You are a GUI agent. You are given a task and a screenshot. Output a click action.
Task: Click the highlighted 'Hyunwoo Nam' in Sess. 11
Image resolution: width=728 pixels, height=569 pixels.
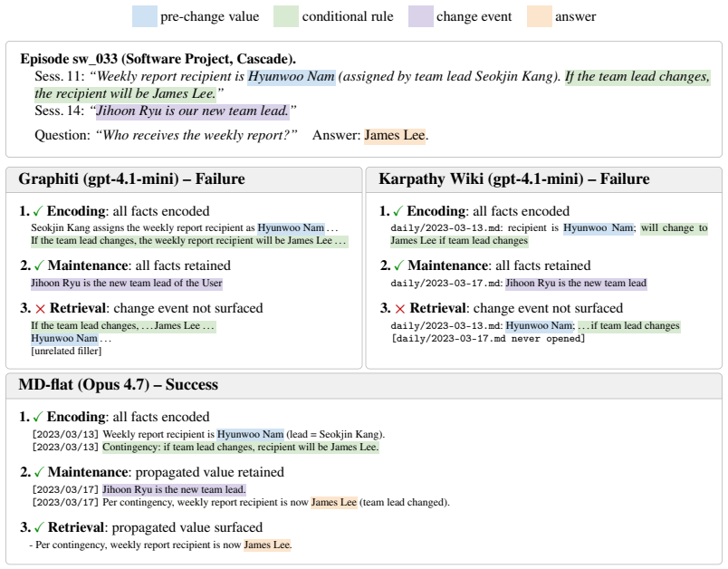(x=292, y=76)
